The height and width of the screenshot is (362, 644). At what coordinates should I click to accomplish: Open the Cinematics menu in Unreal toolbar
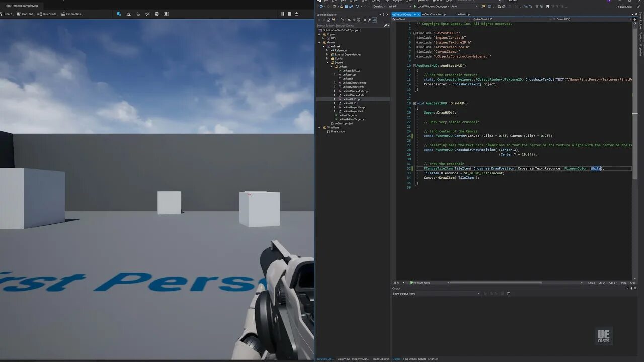[71, 14]
